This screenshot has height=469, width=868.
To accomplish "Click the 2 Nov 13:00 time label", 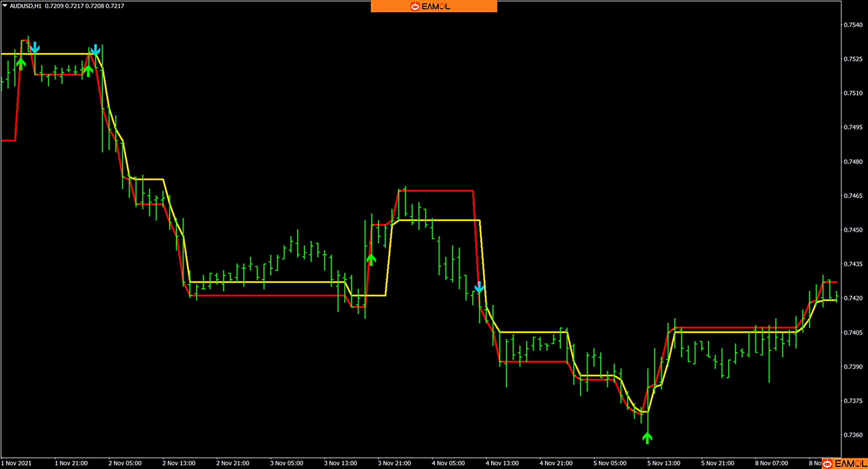I will point(179,463).
